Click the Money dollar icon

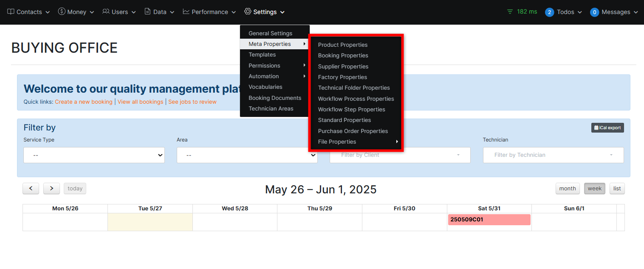point(62,11)
